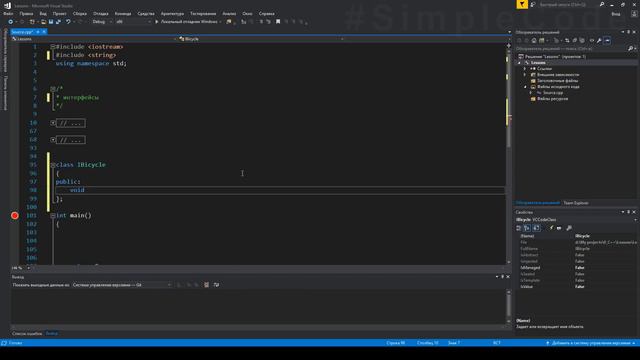Click Output panel Clear All icon
Image resolution: width=640 pixels, height=360 pixels.
(207, 285)
